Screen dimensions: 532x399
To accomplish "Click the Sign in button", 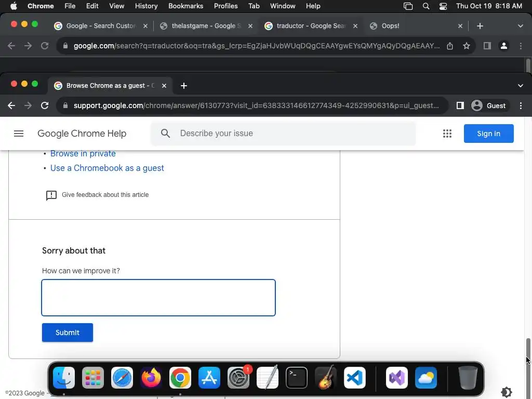I will pyautogui.click(x=488, y=134).
